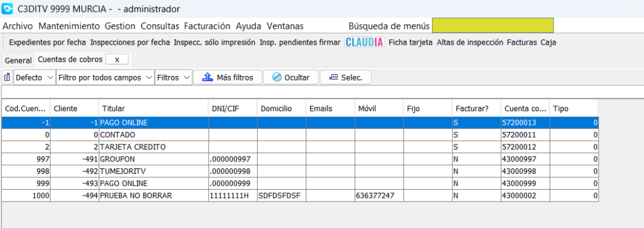The width and height of the screenshot is (644, 228).
Task: Click the DNI cell .000000997
Action: click(233, 159)
